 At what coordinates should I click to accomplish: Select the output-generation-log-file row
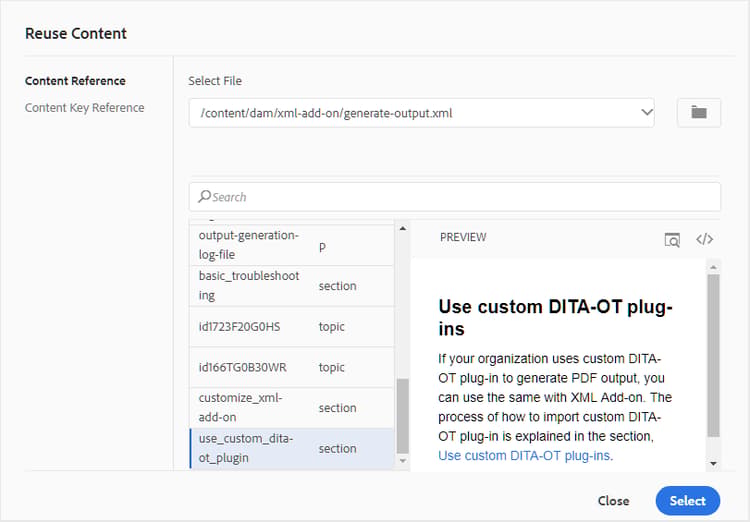tap(291, 245)
